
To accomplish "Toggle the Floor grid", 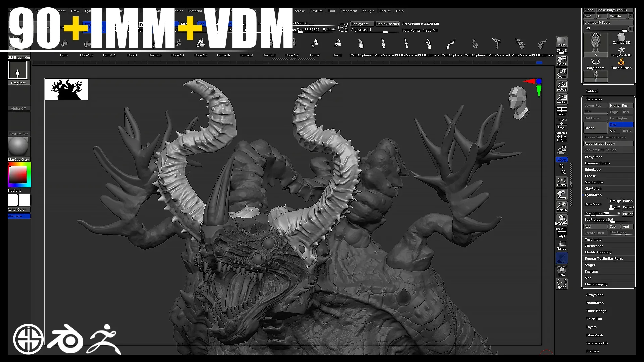I will (561, 125).
